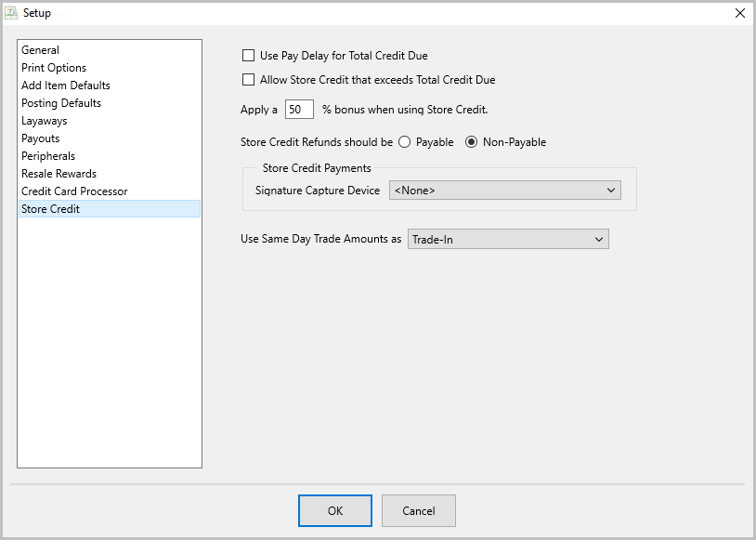Click the bonus percent input field
Screen dimensions: 756x540
point(299,110)
